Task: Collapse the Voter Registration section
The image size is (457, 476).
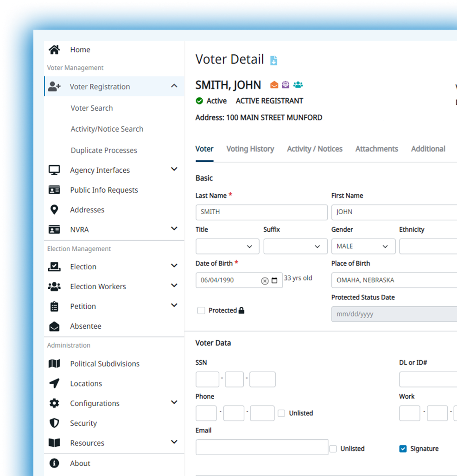Action: click(174, 86)
